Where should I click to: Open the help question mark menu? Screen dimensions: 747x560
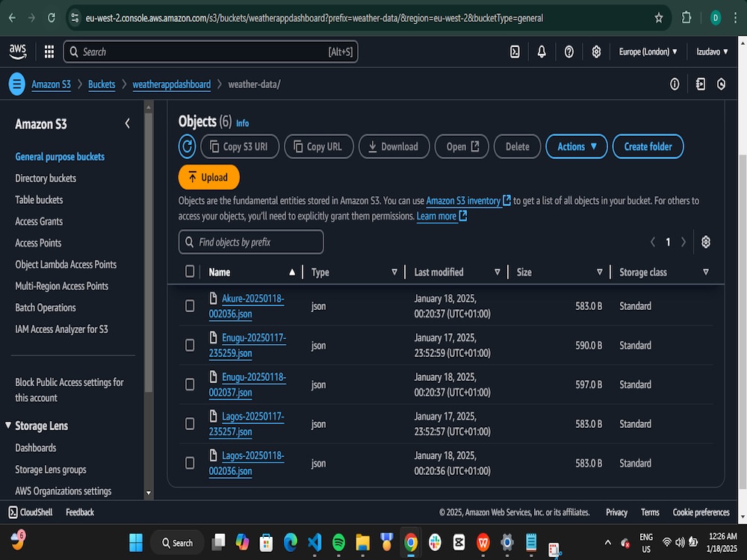pyautogui.click(x=568, y=52)
